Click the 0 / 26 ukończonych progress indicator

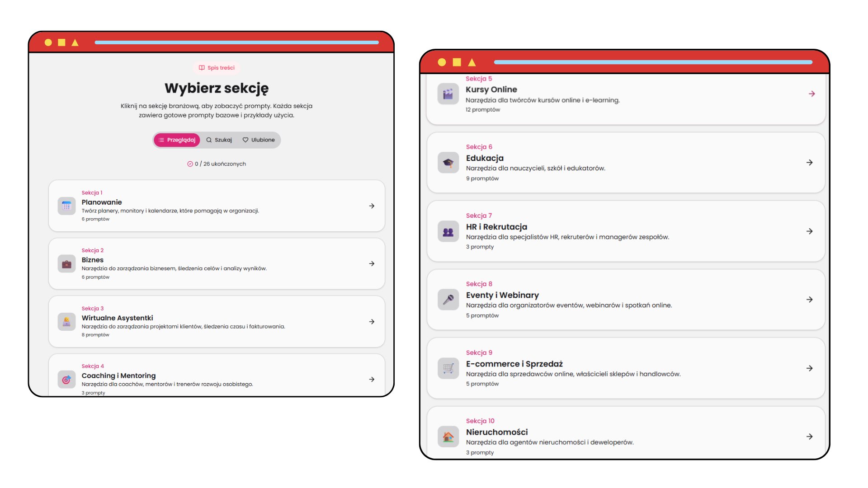point(217,164)
